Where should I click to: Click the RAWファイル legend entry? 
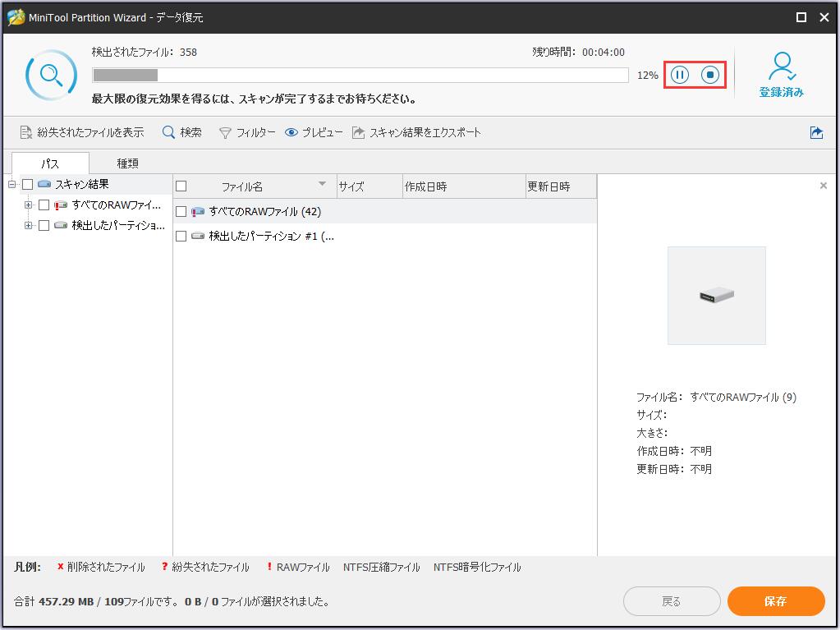(x=298, y=567)
